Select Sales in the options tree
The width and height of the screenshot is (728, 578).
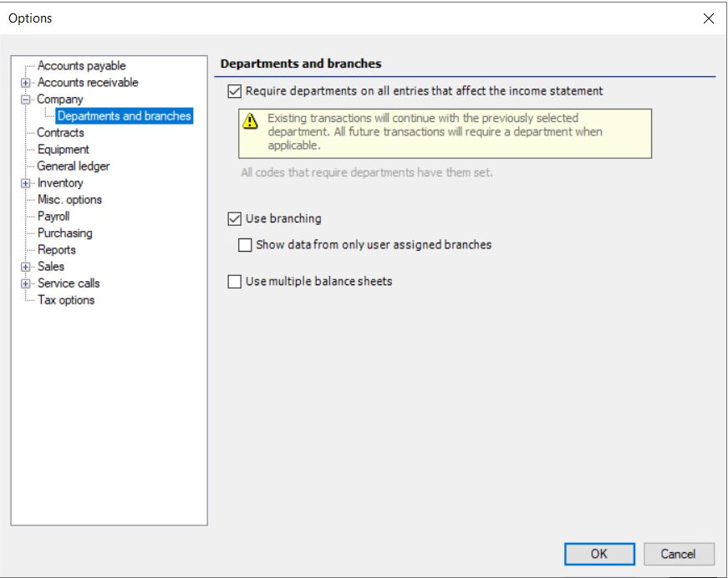click(51, 266)
